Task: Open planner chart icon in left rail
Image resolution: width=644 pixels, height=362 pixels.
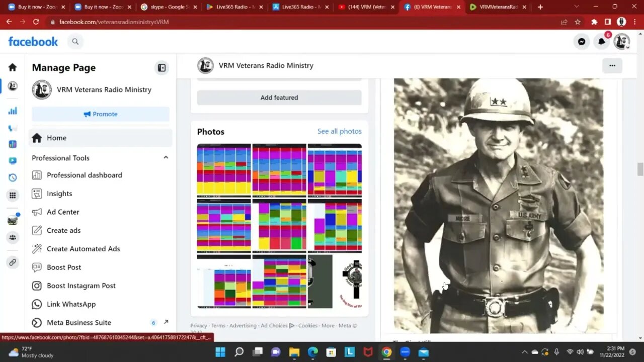Action: pos(13,144)
